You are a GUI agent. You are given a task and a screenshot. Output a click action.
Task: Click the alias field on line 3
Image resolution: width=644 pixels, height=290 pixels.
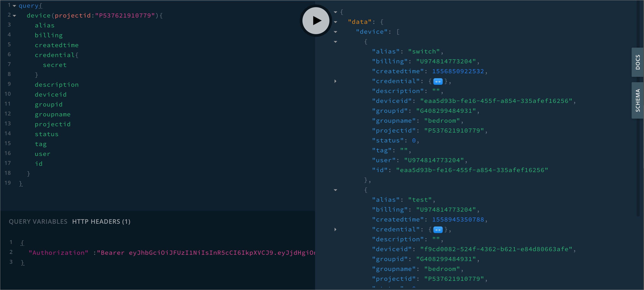point(45,25)
